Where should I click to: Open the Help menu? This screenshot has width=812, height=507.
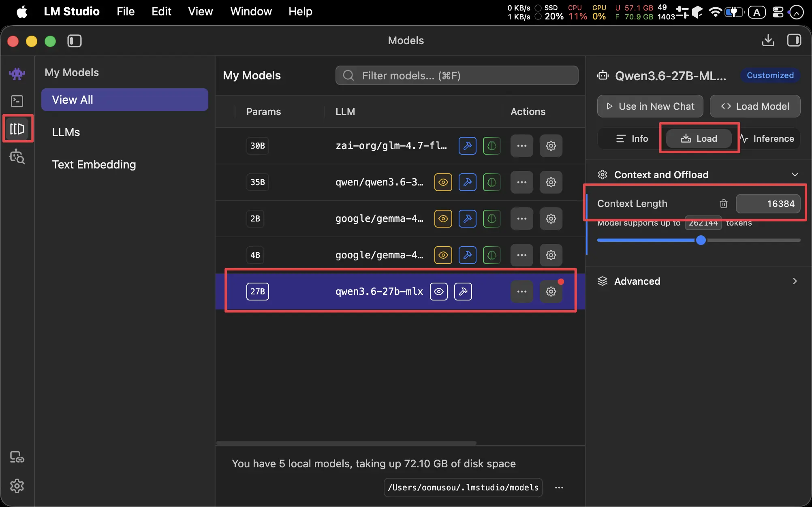click(300, 11)
